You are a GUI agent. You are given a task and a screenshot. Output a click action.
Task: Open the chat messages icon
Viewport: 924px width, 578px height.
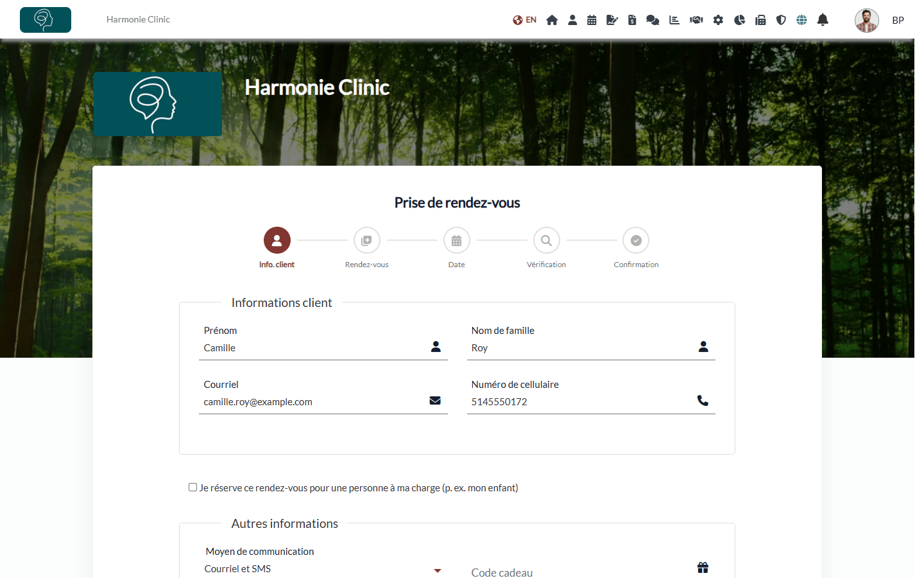[x=653, y=20]
